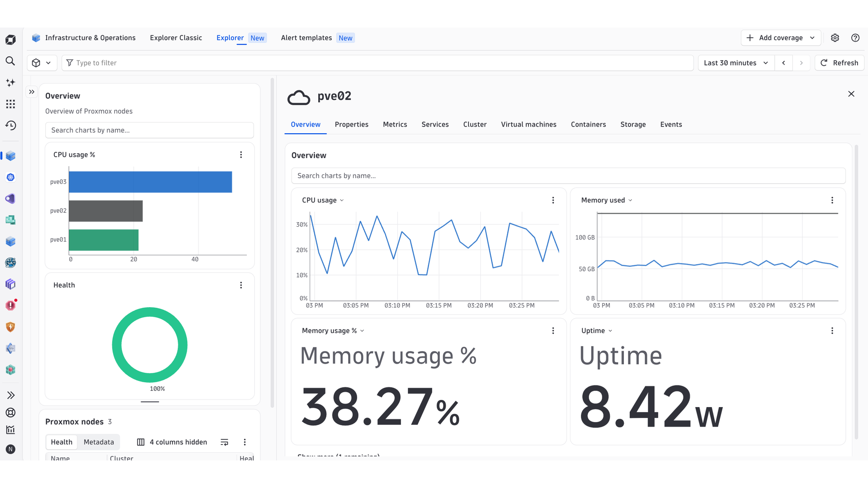The image size is (868, 488).
Task: Click the Refresh button
Action: (x=840, y=63)
